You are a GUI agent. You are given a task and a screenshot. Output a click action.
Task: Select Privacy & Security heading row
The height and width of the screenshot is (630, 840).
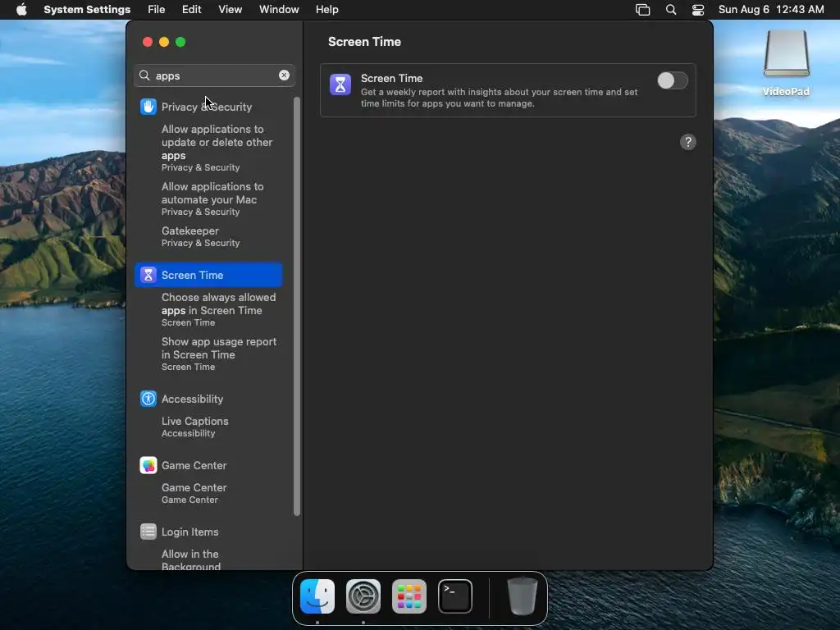click(208, 107)
